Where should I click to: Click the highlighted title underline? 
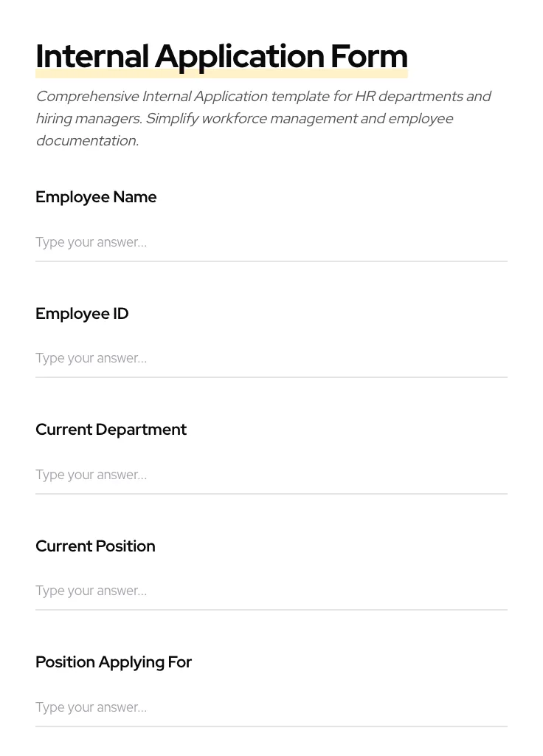point(221,73)
